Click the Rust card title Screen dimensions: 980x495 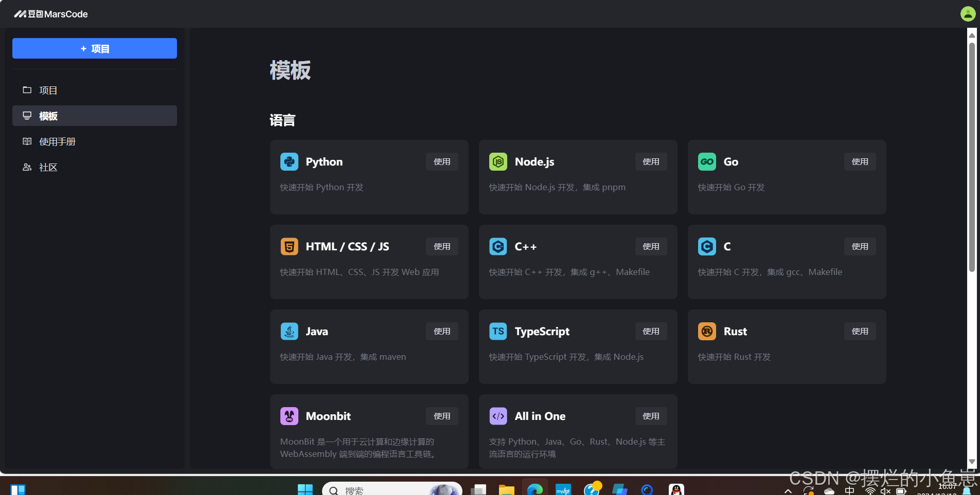pyautogui.click(x=735, y=332)
